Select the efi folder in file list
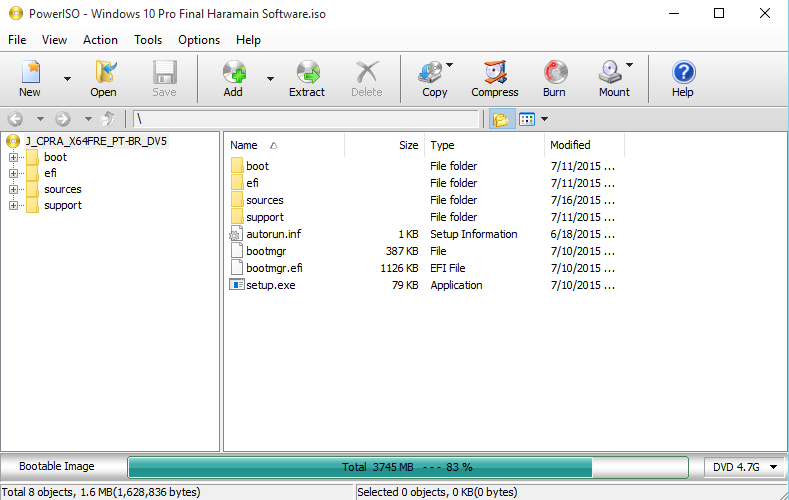This screenshot has height=500, width=789. coord(252,183)
